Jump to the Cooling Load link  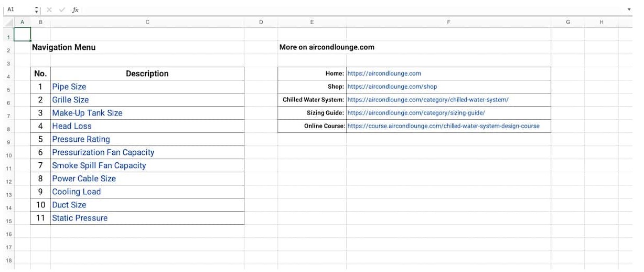(x=76, y=192)
